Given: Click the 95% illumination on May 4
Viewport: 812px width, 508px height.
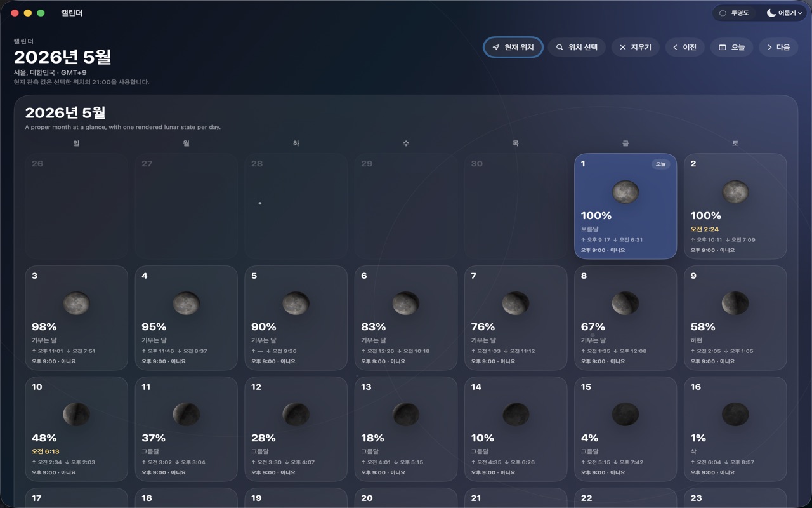Looking at the screenshot, I should click(154, 327).
